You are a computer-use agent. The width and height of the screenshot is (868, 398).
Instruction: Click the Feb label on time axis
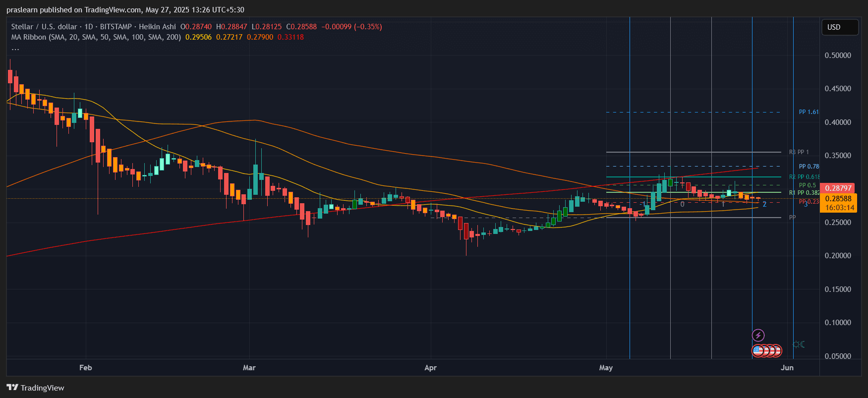click(x=86, y=368)
